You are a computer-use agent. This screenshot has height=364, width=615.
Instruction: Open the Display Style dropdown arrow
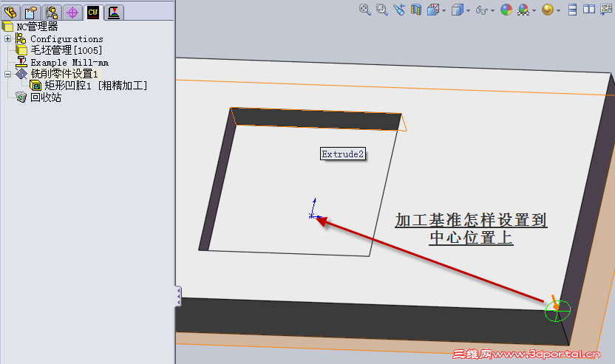[469, 10]
